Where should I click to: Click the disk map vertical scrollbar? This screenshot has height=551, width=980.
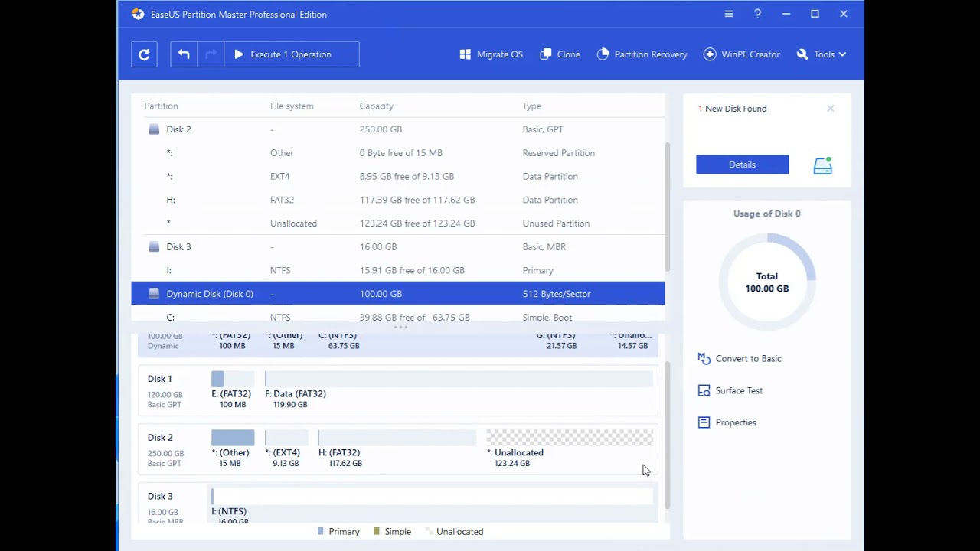click(668, 435)
